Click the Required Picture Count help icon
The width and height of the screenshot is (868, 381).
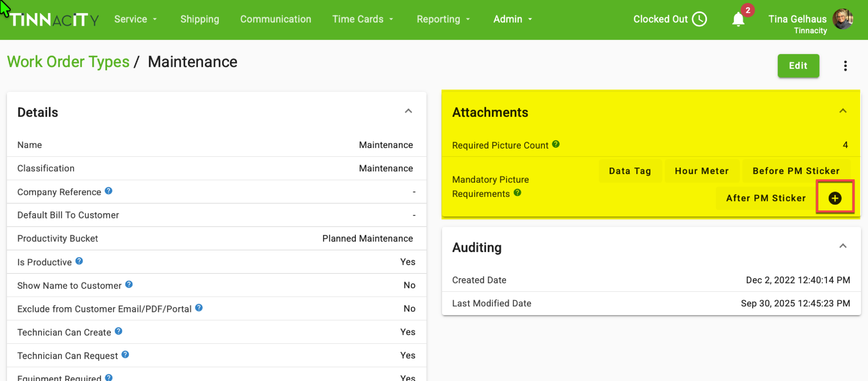(556, 144)
